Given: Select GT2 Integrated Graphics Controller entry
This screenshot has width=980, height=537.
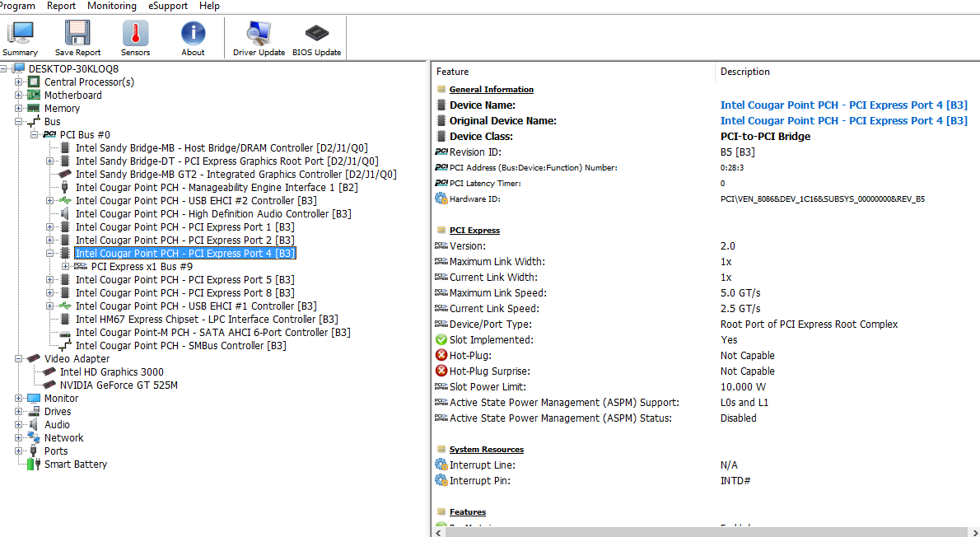Looking at the screenshot, I should [236, 175].
